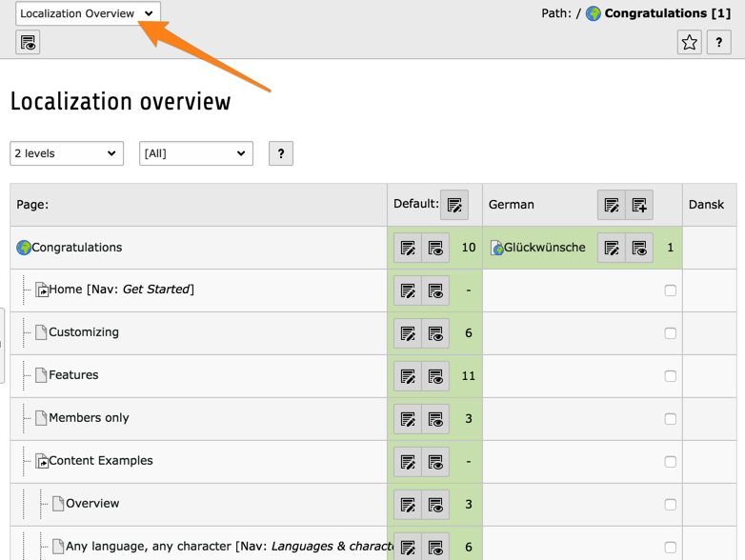
Task: Check German translation box for Home row
Action: click(x=670, y=290)
